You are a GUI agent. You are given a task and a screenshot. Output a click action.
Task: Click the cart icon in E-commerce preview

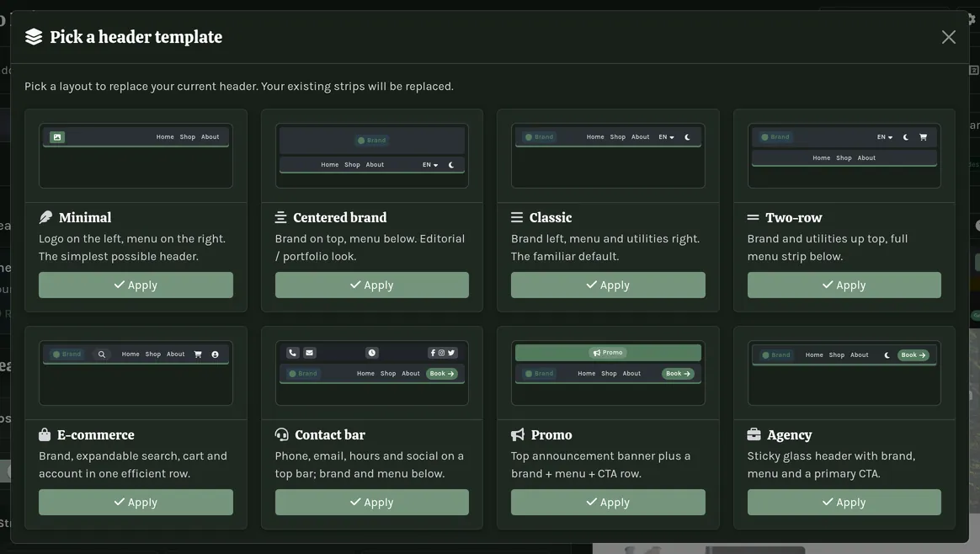198,354
